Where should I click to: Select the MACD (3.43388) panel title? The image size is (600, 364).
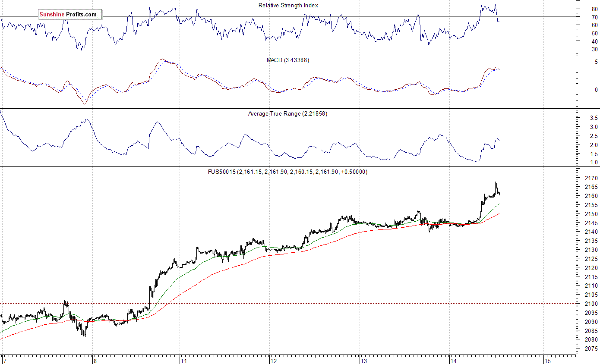coord(287,60)
